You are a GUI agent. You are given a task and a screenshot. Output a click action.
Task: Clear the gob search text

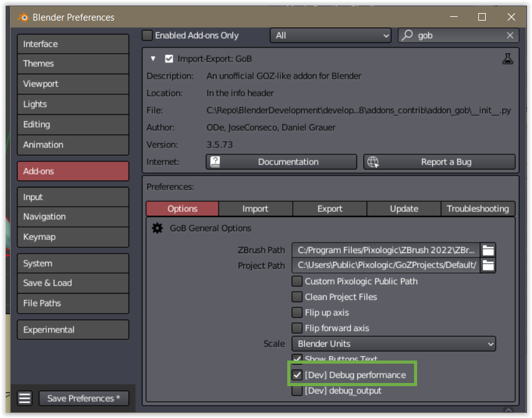[510, 36]
